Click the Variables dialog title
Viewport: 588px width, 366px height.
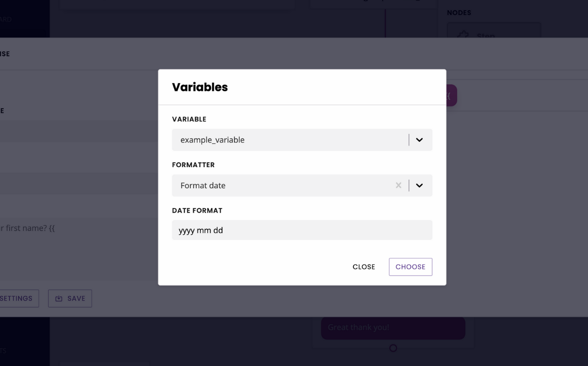tap(200, 87)
